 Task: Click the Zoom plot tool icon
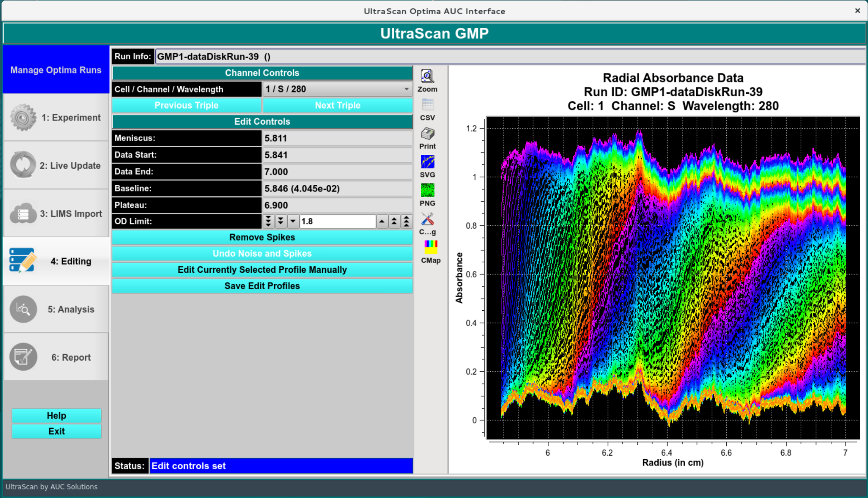click(x=427, y=76)
